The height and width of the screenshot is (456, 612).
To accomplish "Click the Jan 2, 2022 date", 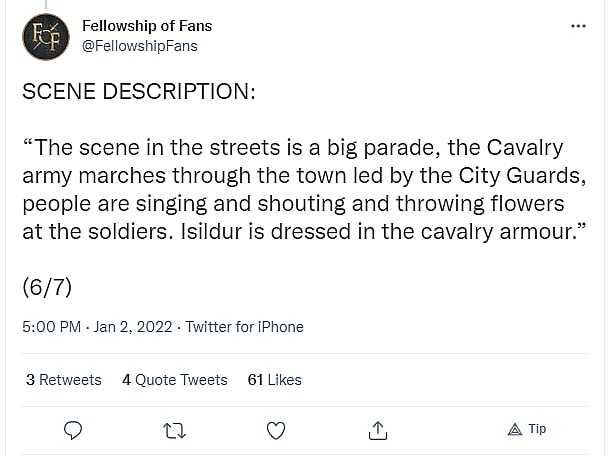I will (134, 327).
